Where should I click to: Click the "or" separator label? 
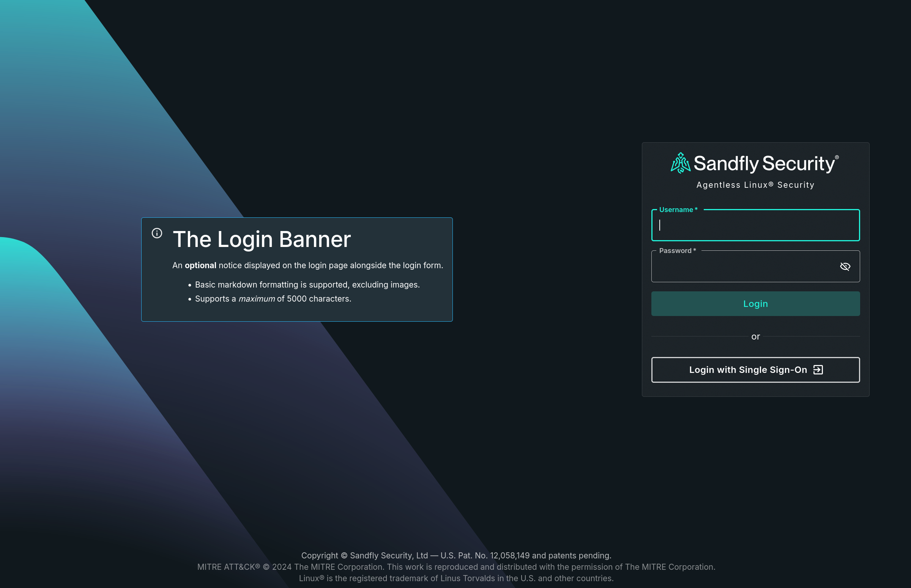click(755, 336)
